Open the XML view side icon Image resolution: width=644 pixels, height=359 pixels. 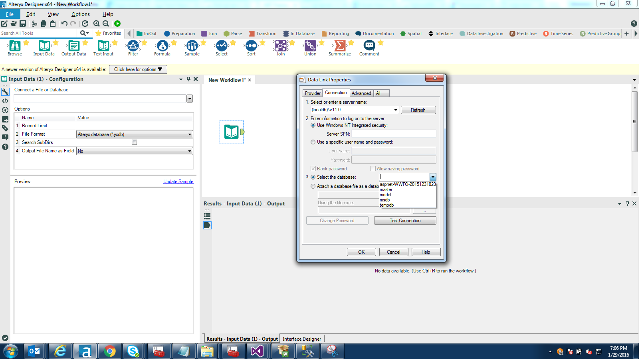coord(5,101)
